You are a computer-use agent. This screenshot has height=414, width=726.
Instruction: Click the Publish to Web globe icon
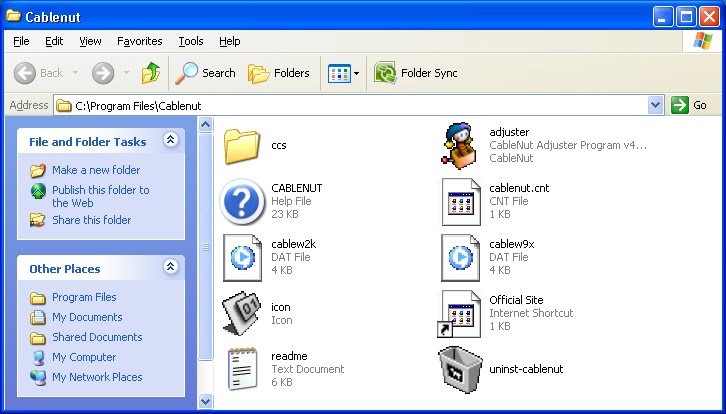point(38,191)
